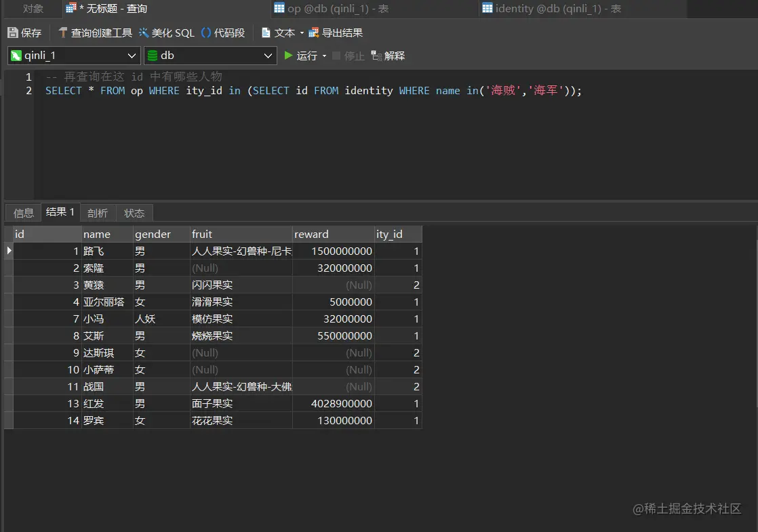The width and height of the screenshot is (758, 532).
Task: Select the cell containing 艾斯
Action: 107,336
